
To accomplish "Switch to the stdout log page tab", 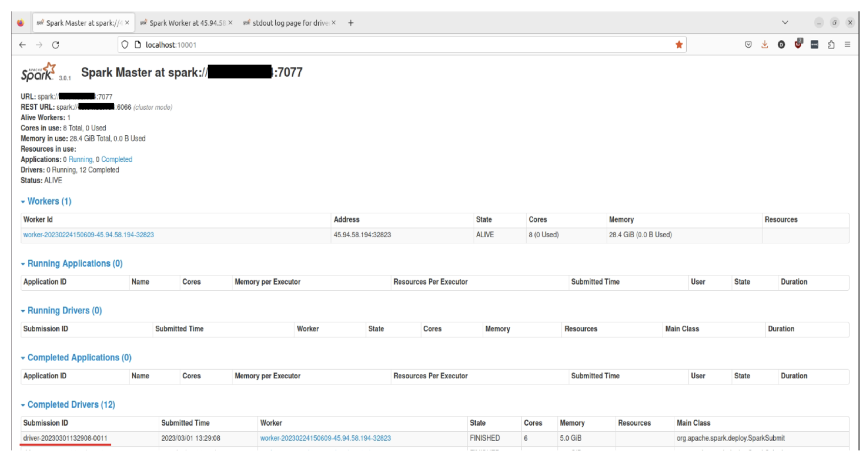I will pos(289,23).
